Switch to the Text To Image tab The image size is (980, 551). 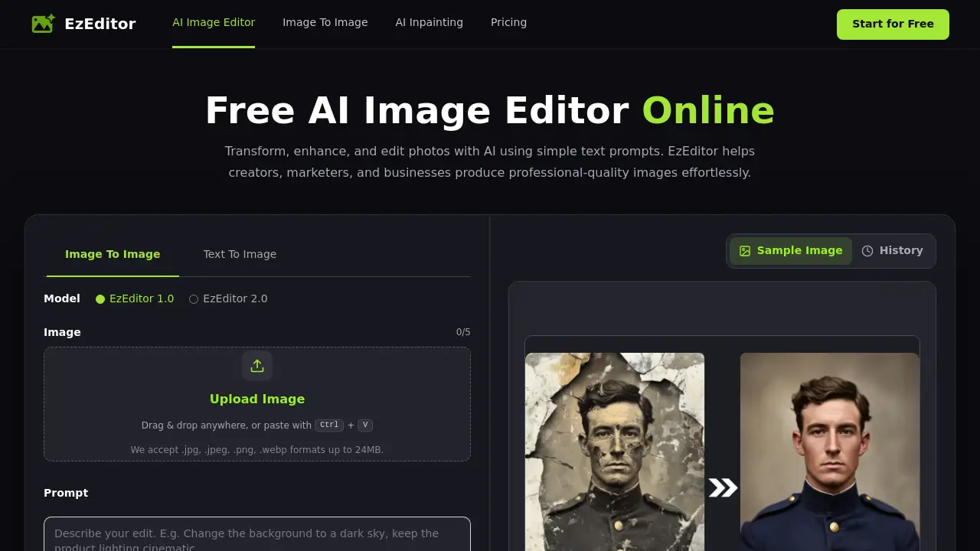pyautogui.click(x=240, y=254)
